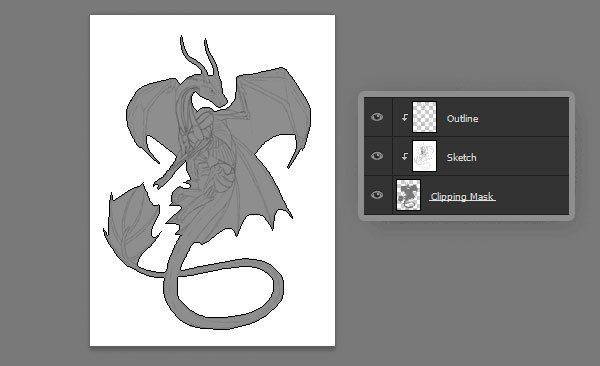The width and height of the screenshot is (600, 366).
Task: Select the layer named Sketch
Action: tap(461, 157)
